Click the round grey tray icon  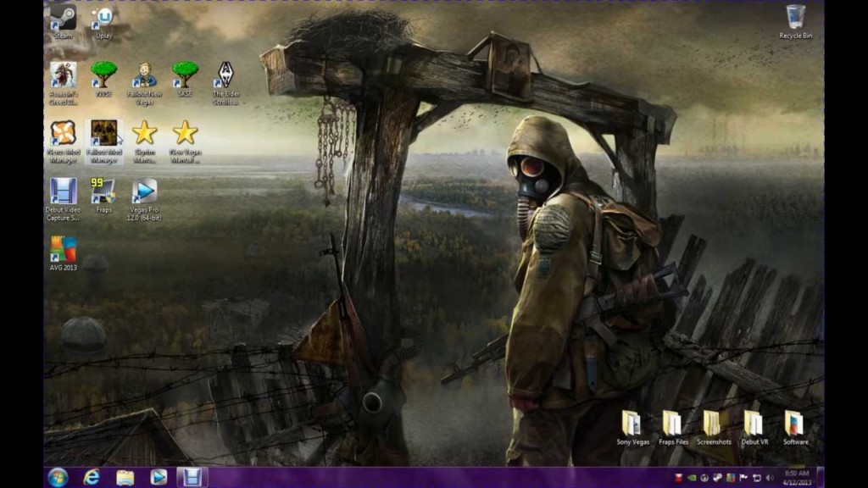click(704, 478)
